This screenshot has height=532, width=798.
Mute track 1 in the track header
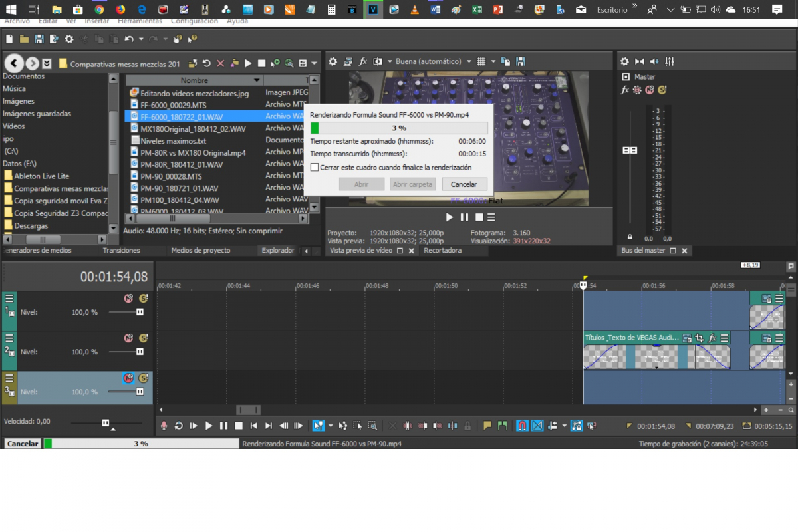click(x=128, y=299)
